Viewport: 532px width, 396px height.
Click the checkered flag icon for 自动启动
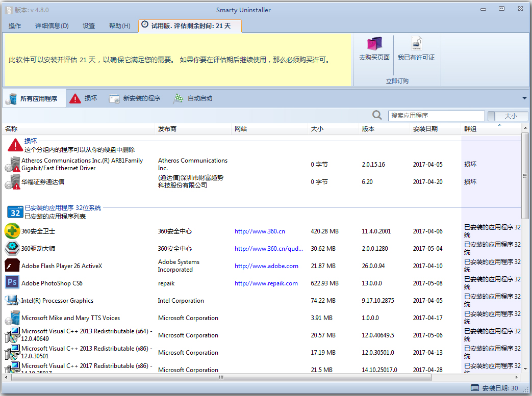click(x=179, y=99)
